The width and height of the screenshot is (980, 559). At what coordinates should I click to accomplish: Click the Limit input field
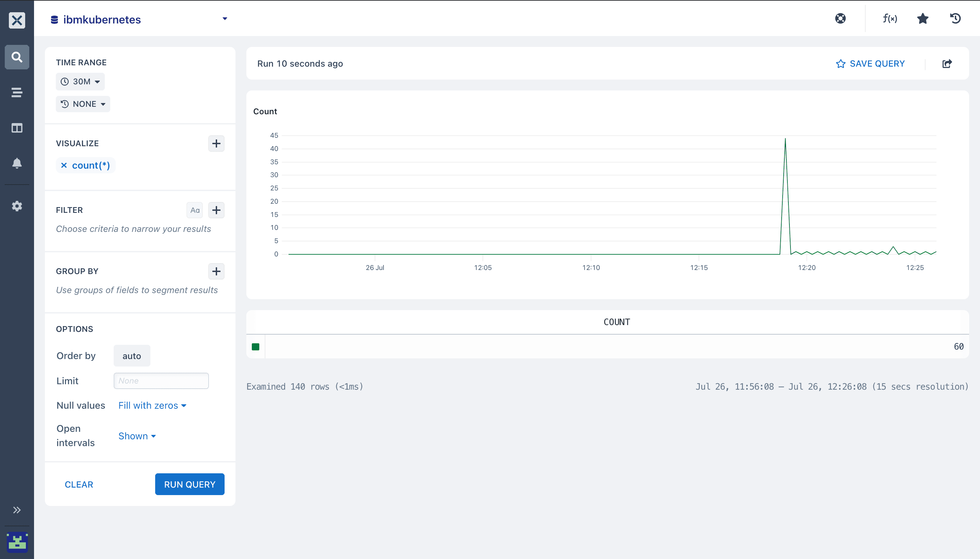click(x=161, y=381)
